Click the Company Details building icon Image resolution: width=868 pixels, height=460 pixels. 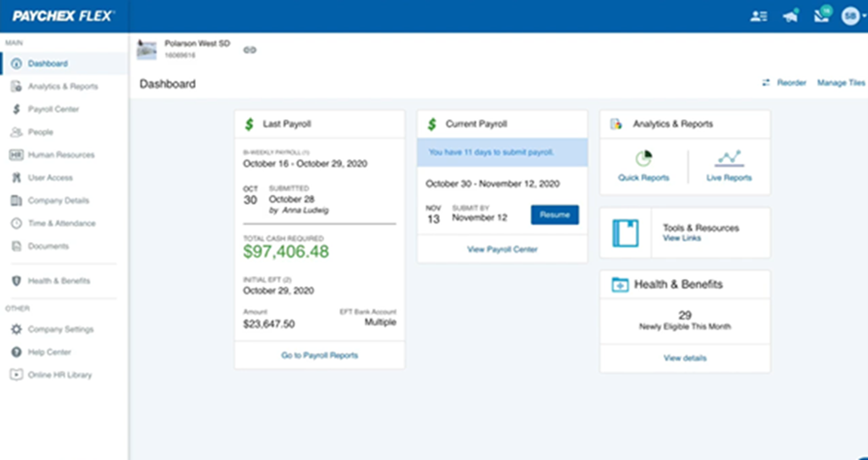pyautogui.click(x=17, y=200)
